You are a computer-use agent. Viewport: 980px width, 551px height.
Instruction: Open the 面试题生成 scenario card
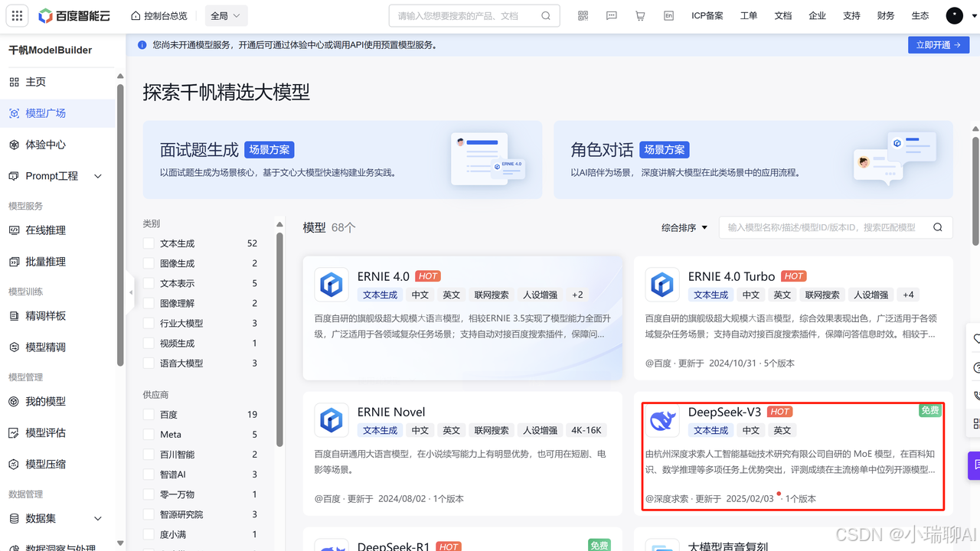[342, 160]
